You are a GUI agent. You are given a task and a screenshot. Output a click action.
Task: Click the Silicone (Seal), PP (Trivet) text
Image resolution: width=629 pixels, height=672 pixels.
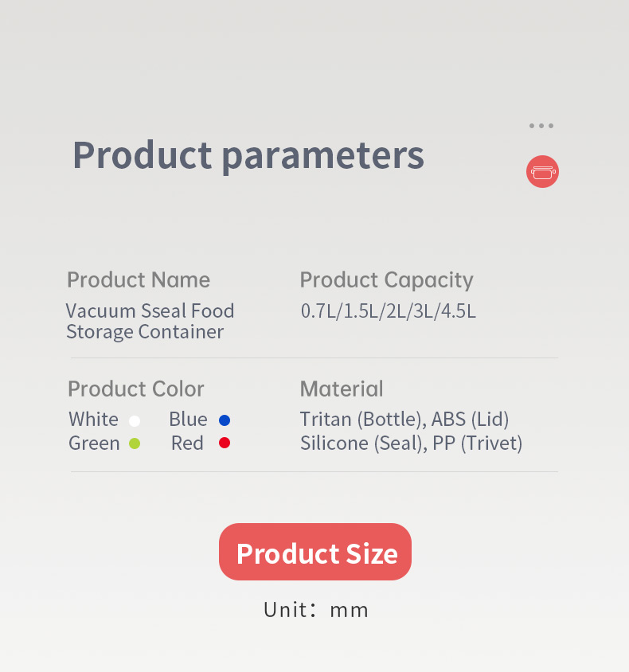pos(412,443)
